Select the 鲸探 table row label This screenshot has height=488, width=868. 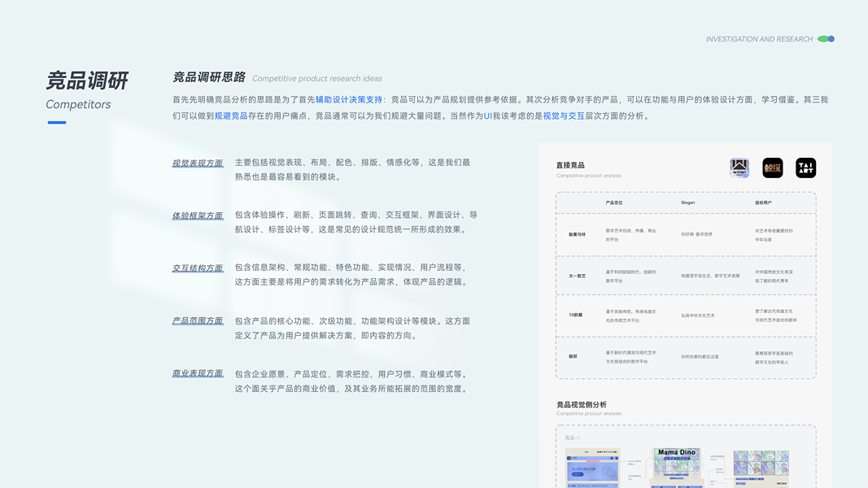[x=573, y=356]
